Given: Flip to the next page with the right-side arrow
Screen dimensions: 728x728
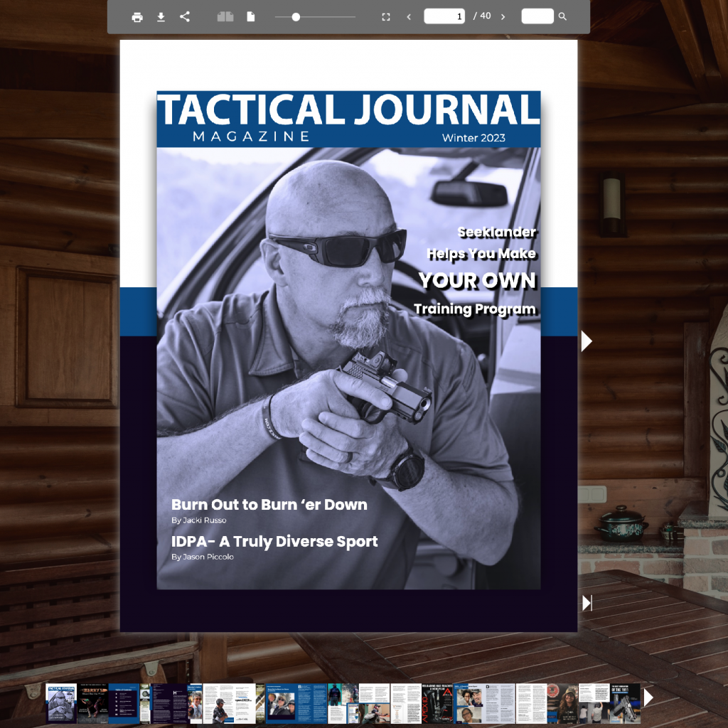Looking at the screenshot, I should 586,341.
